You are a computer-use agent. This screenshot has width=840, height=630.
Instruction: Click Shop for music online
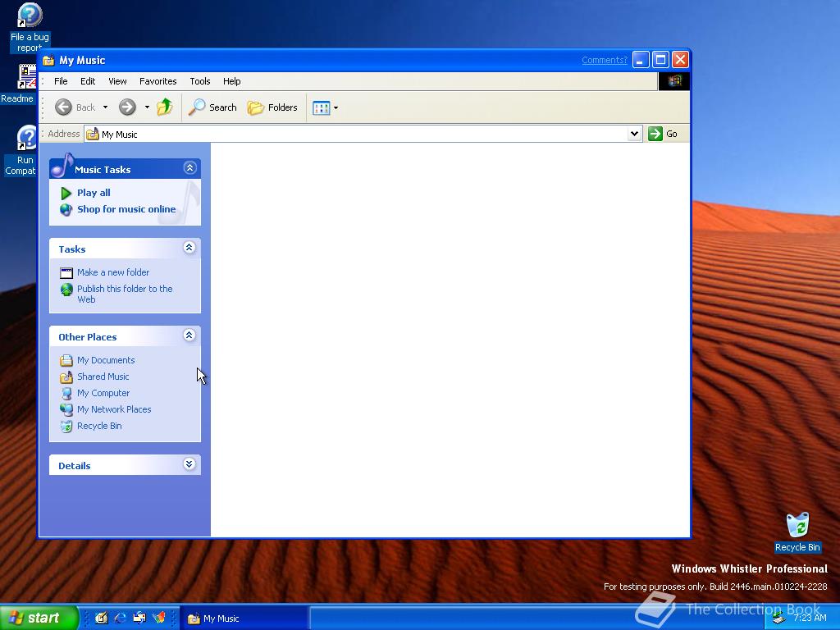click(126, 209)
